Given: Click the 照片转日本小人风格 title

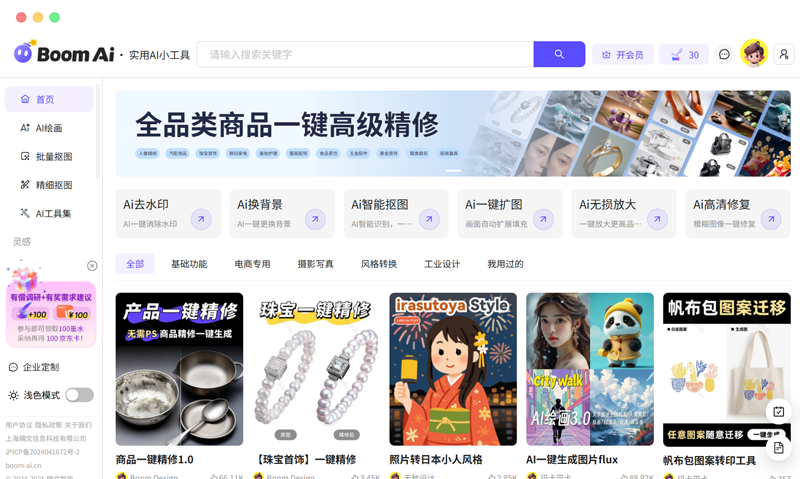Looking at the screenshot, I should click(436, 460).
